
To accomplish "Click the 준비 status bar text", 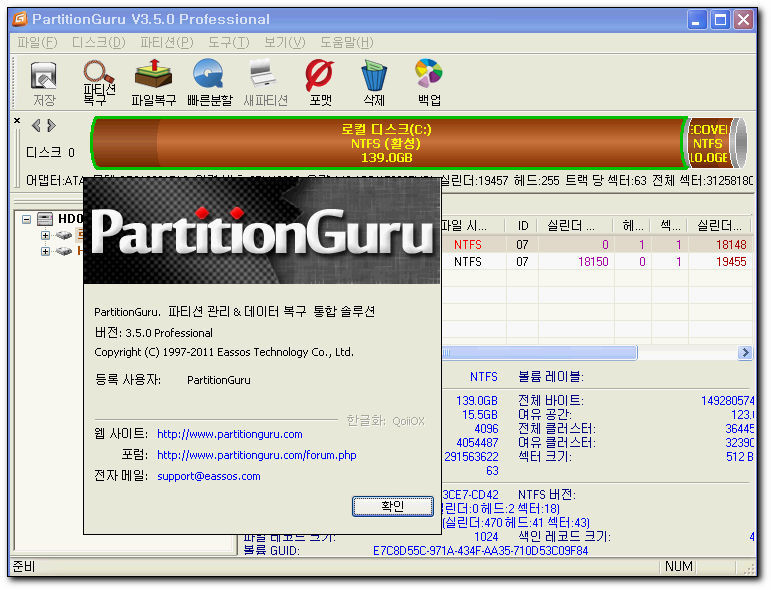I will (23, 567).
